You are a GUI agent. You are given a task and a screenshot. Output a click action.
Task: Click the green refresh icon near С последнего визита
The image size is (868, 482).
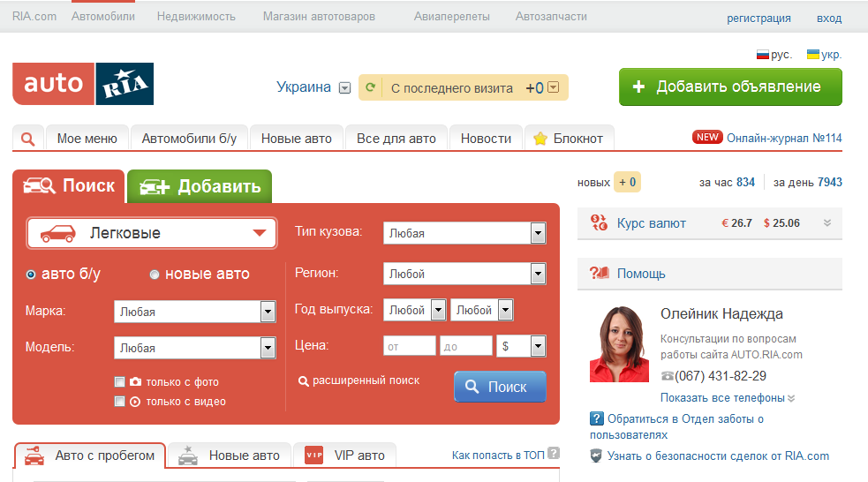[371, 87]
